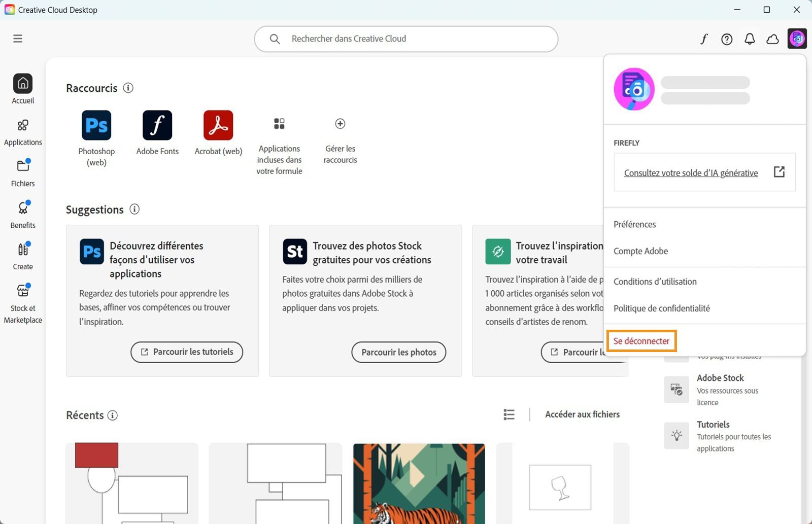Open Create in the sidebar

click(x=23, y=256)
